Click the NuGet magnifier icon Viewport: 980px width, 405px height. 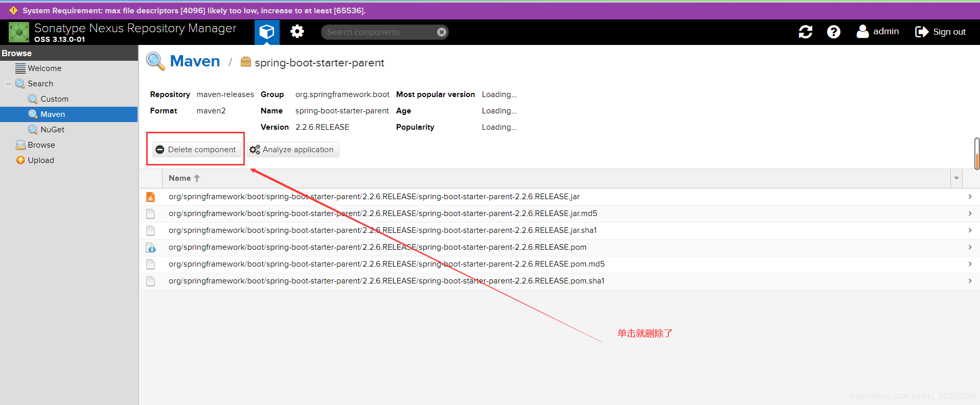point(33,130)
